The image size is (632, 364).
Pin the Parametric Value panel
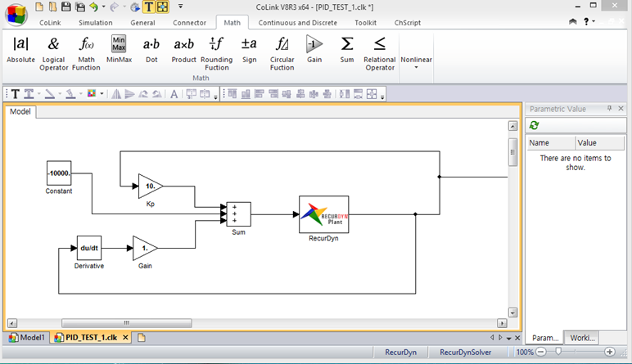609,108
